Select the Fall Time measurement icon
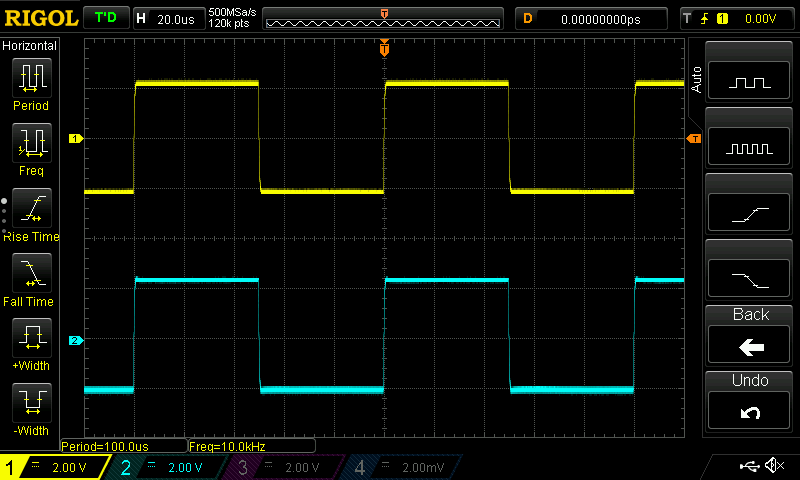The height and width of the screenshot is (480, 800). [x=32, y=273]
